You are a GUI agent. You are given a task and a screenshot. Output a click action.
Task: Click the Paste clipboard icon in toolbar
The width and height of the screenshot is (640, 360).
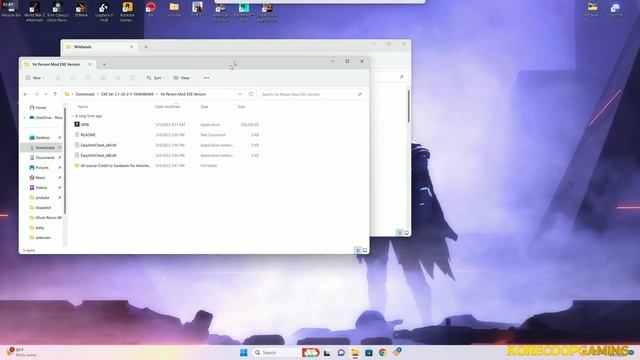click(87, 78)
